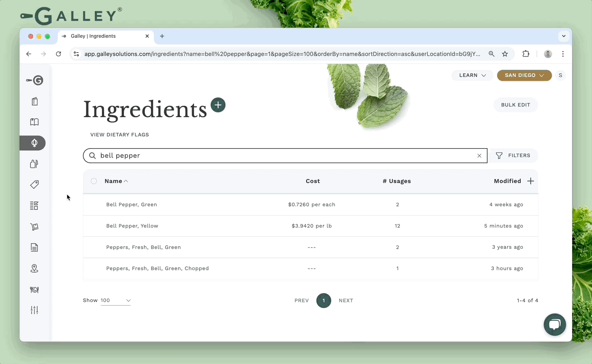Bookmark the page with the star icon
This screenshot has width=592, height=364.
(x=505, y=54)
